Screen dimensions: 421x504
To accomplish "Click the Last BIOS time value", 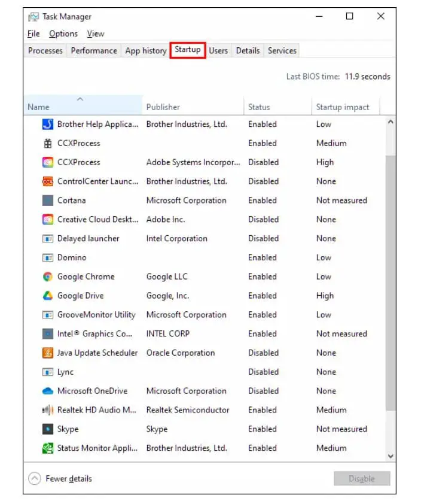I will pos(368,77).
